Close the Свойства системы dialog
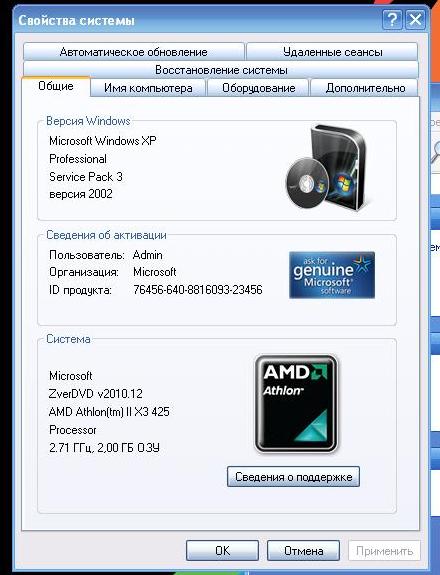The image size is (440, 575). (415, 19)
